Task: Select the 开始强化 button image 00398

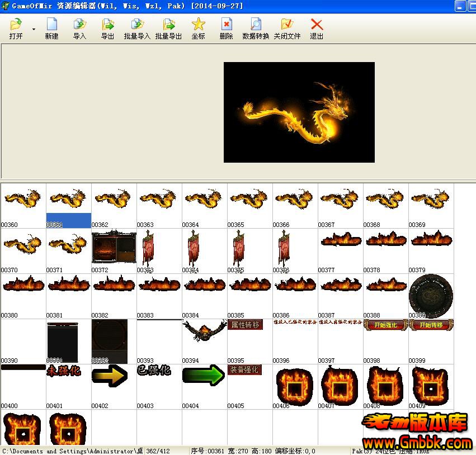Action: 385,325
